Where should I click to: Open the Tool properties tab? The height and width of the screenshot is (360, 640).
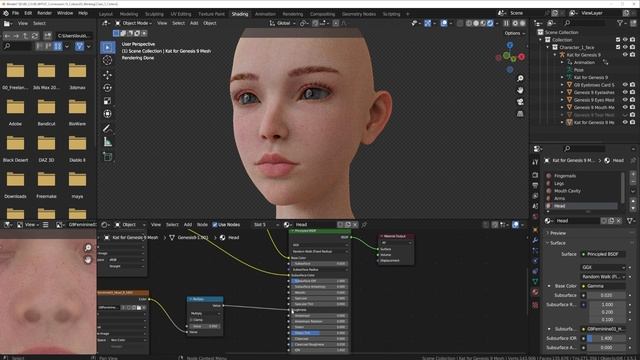[535, 162]
